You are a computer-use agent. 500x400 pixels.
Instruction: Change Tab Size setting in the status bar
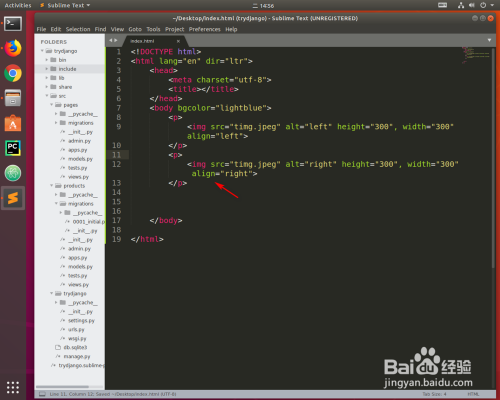pos(434,394)
